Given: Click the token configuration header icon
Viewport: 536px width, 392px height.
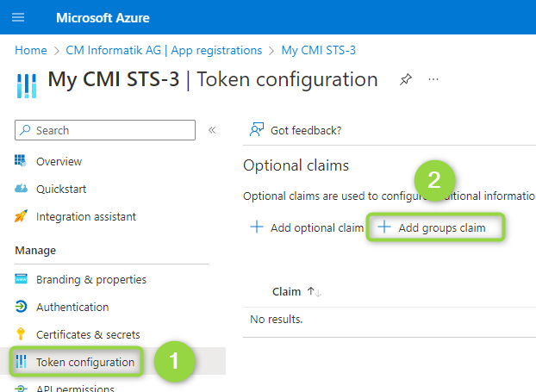Looking at the screenshot, I should click(x=27, y=86).
